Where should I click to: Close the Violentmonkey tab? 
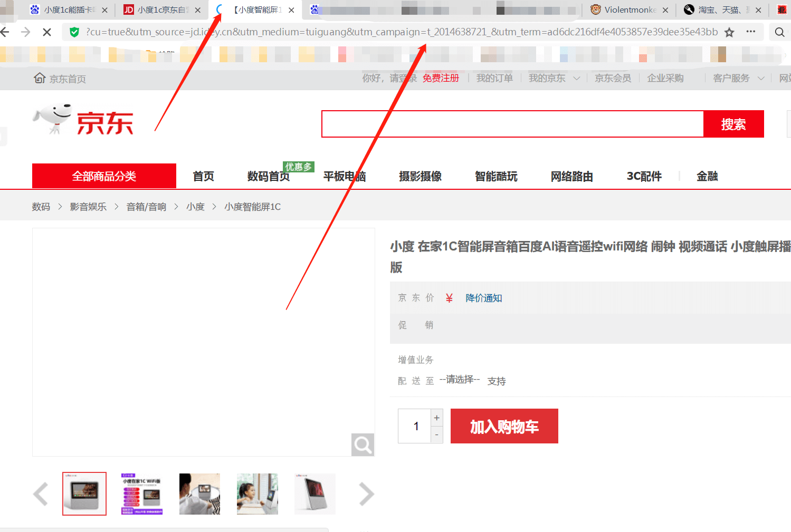click(665, 10)
